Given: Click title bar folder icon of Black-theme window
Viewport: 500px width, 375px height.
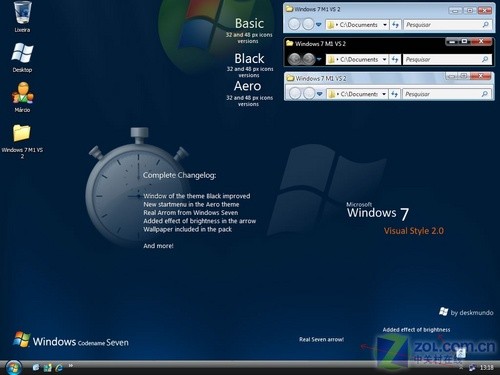Looking at the screenshot, I should pos(289,43).
